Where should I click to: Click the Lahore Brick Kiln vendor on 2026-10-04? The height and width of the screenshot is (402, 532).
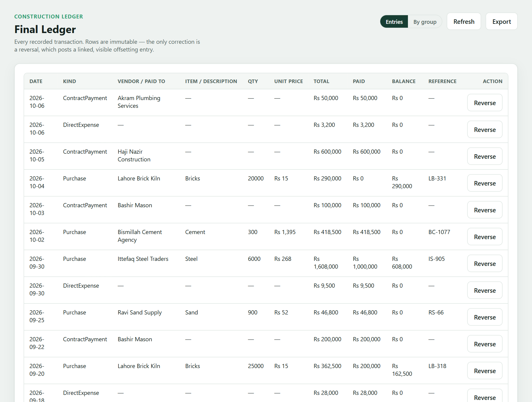pyautogui.click(x=139, y=178)
